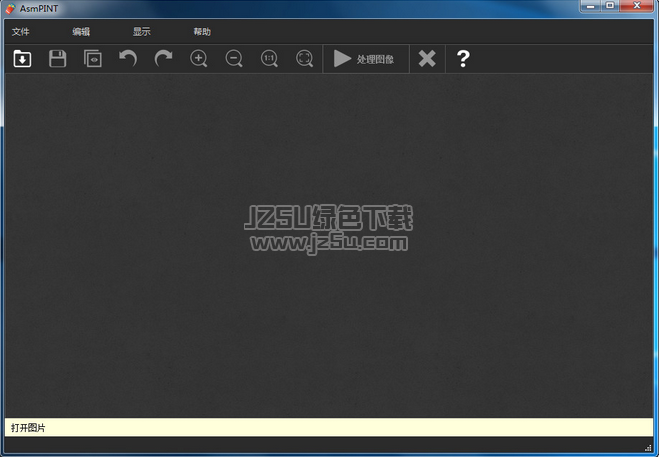Maximize the AsmPINT window
Image resolution: width=659 pixels, height=457 pixels.
pyautogui.click(x=610, y=6)
